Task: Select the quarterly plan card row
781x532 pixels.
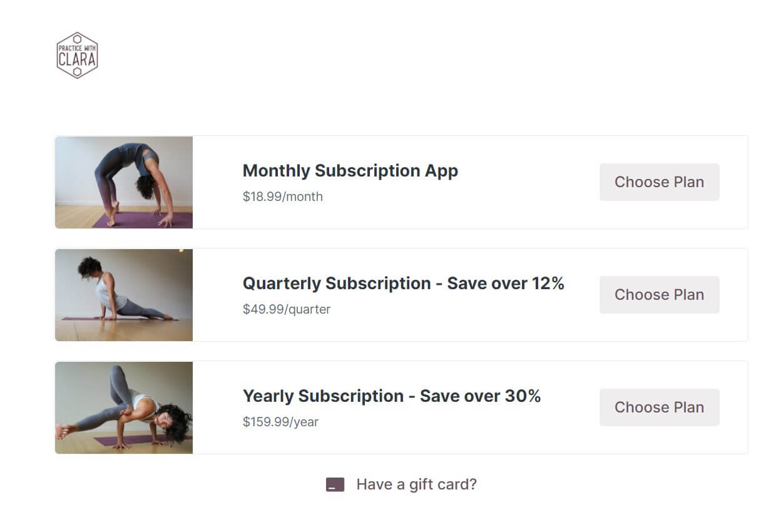Action: [401, 295]
